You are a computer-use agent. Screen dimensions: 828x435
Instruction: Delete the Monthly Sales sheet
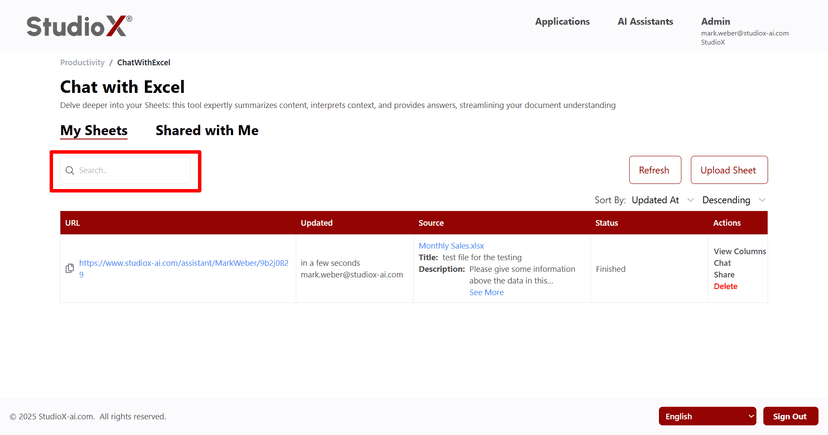[725, 287]
